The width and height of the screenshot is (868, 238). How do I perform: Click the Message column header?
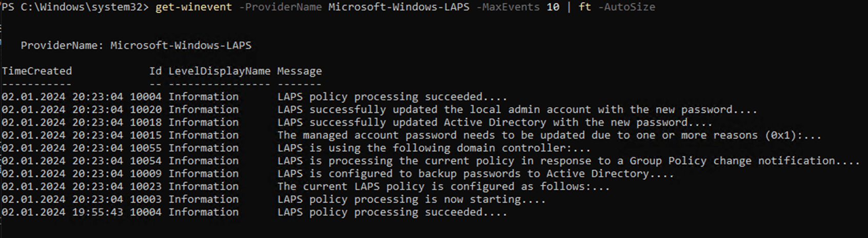pos(300,71)
